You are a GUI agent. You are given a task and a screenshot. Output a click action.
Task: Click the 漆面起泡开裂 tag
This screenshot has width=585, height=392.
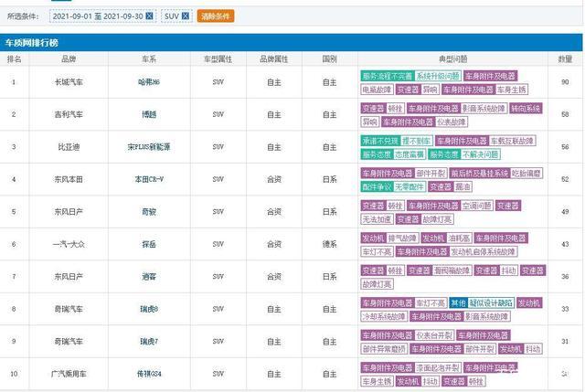click(438, 367)
